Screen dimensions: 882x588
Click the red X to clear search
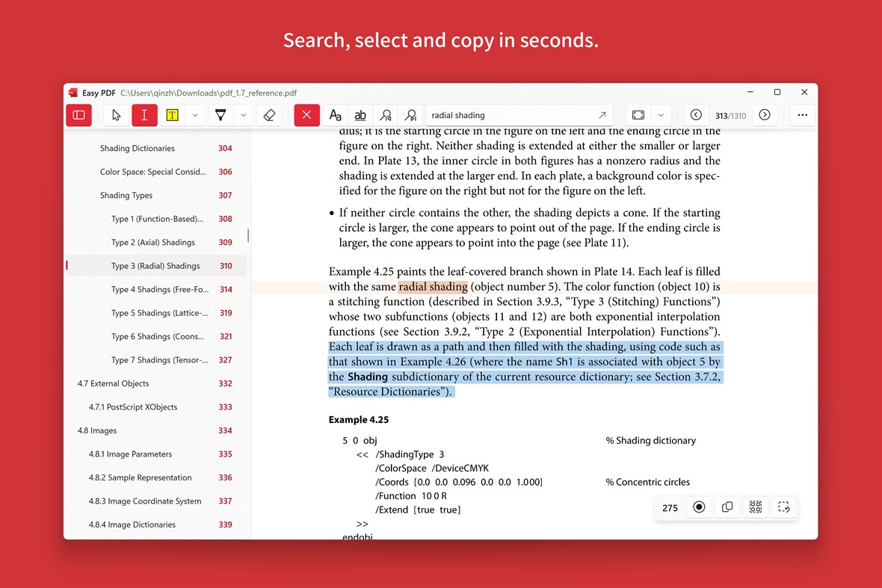[x=306, y=114]
